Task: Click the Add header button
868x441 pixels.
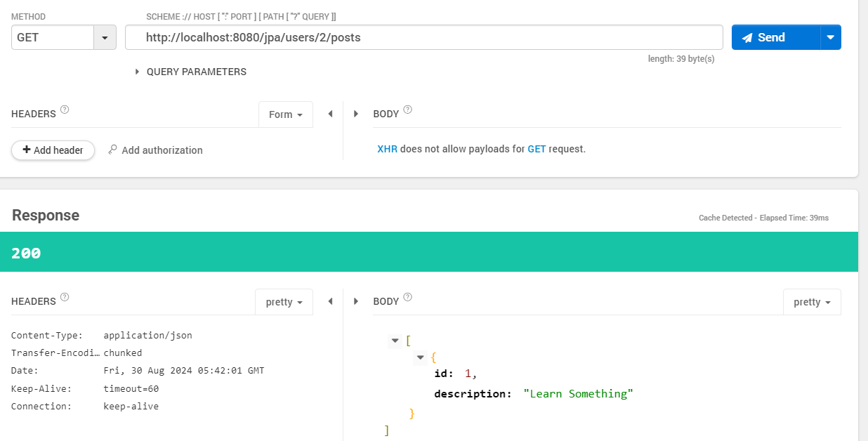Action: 53,150
